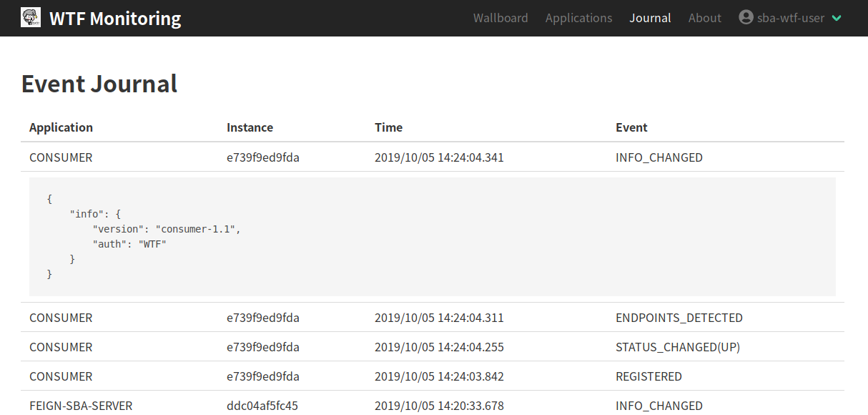
Task: Click the Instance column header
Action: 250,127
